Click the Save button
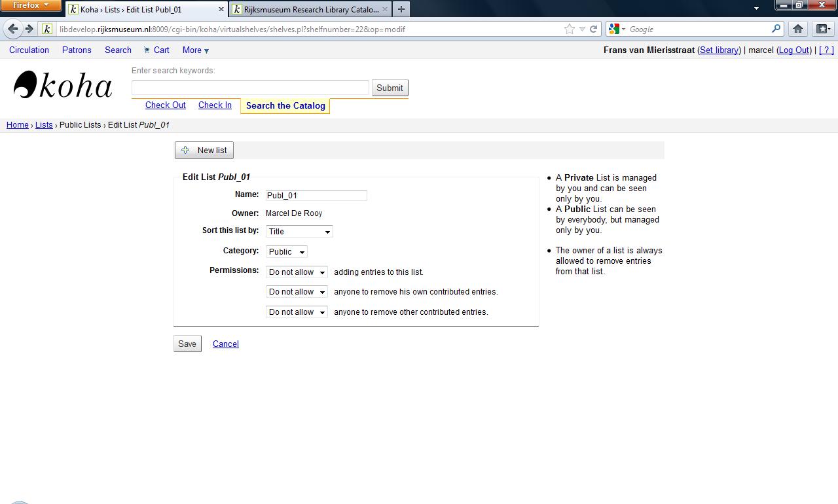This screenshot has height=504, width=838. pos(187,344)
